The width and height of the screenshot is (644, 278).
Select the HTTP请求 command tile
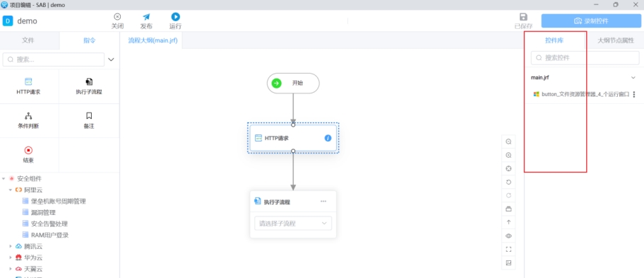tap(28, 86)
